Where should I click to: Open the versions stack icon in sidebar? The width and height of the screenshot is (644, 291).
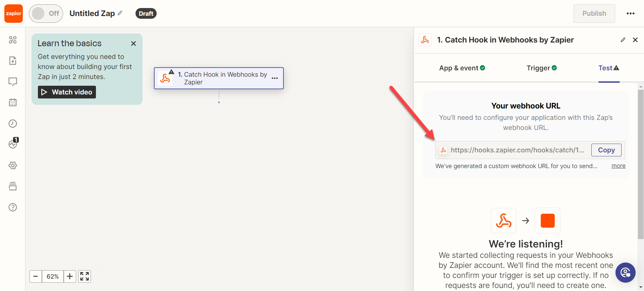tap(13, 186)
